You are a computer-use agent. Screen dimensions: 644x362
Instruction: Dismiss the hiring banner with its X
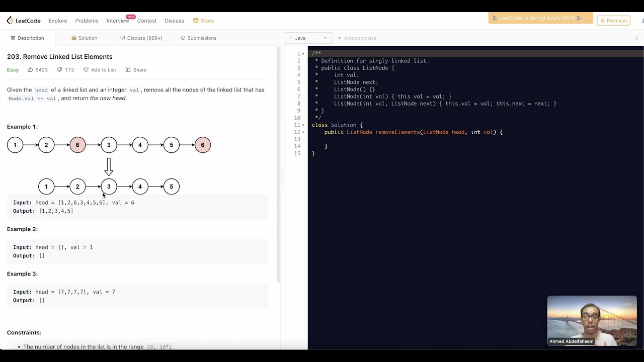(x=586, y=18)
